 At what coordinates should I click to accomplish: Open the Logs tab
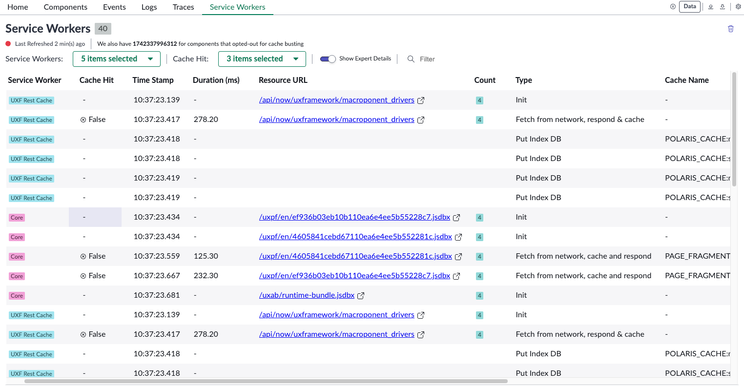(149, 7)
